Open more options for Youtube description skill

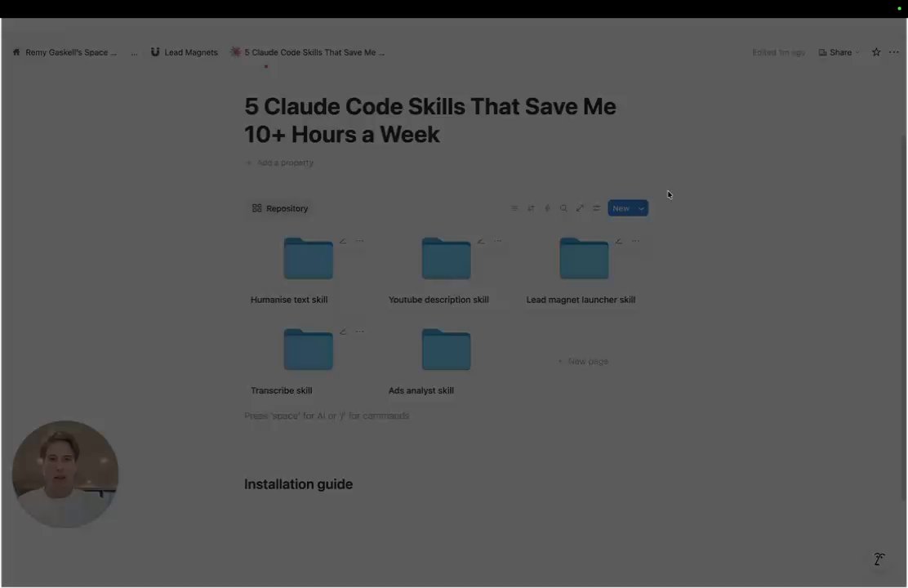click(x=497, y=241)
